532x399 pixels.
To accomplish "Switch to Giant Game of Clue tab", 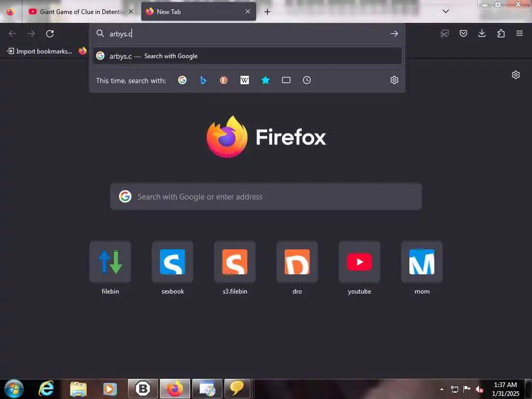I will tap(77, 11).
